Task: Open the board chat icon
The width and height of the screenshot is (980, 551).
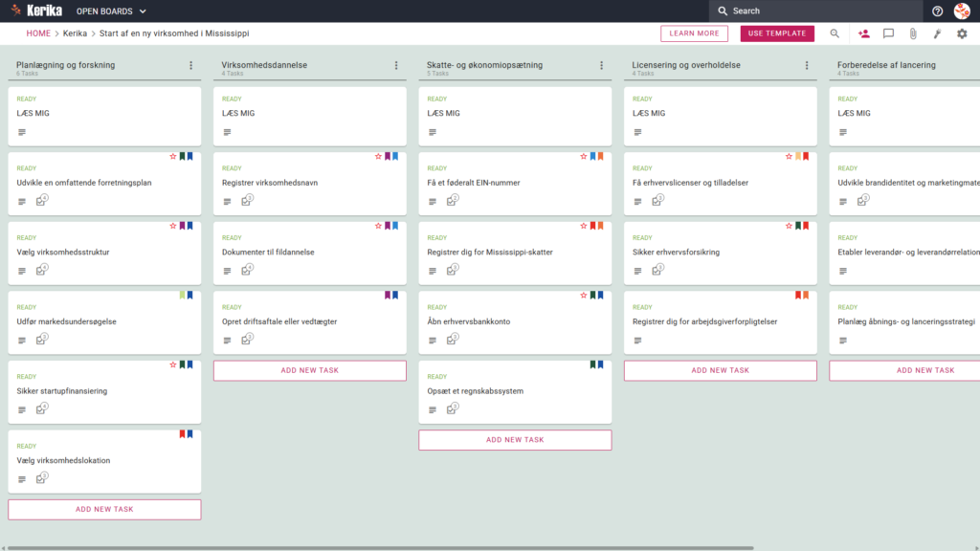Action: pos(888,33)
